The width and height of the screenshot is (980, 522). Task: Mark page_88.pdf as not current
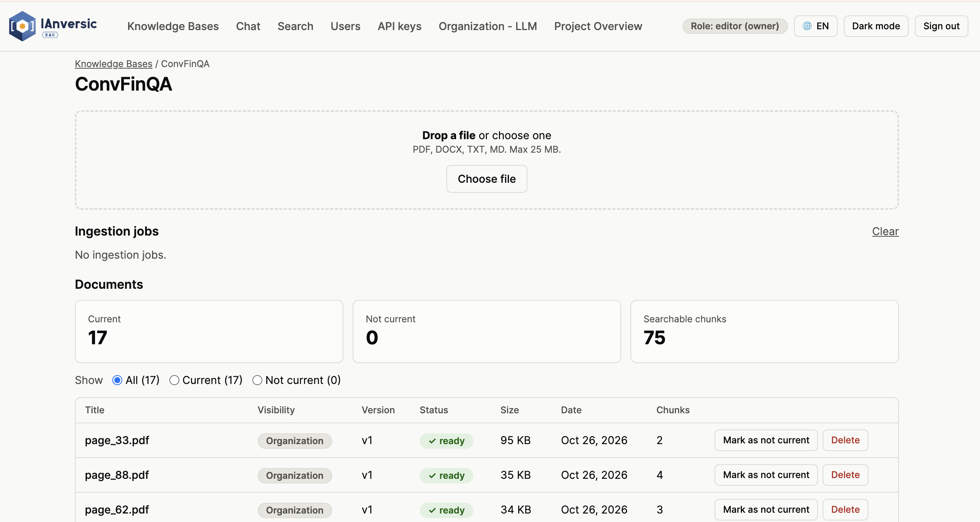pyautogui.click(x=766, y=475)
